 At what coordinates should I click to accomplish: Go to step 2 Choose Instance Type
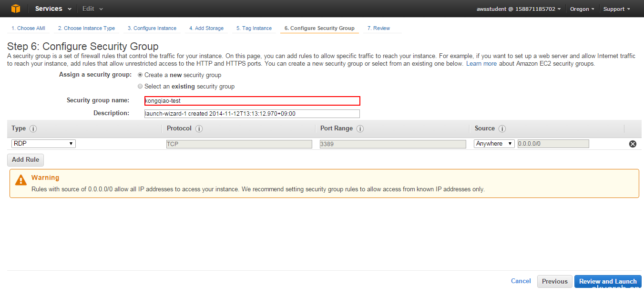86,28
